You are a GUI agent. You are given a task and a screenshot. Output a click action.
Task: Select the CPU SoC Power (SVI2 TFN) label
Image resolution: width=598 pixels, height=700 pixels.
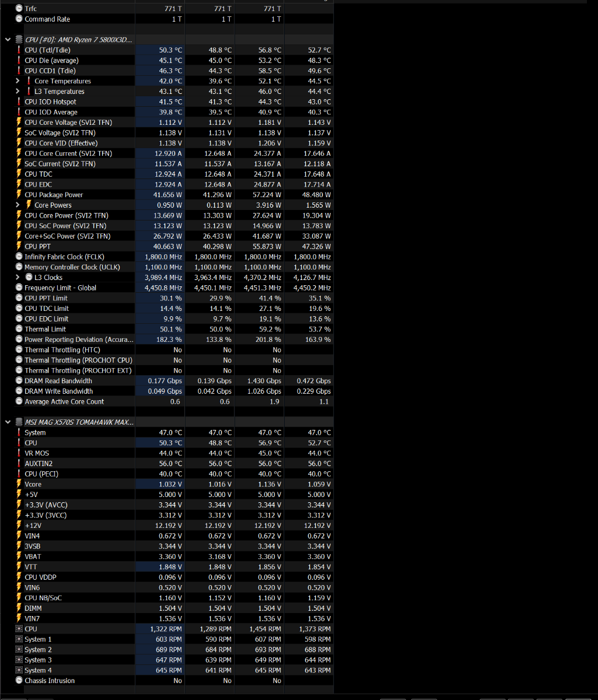tap(65, 226)
